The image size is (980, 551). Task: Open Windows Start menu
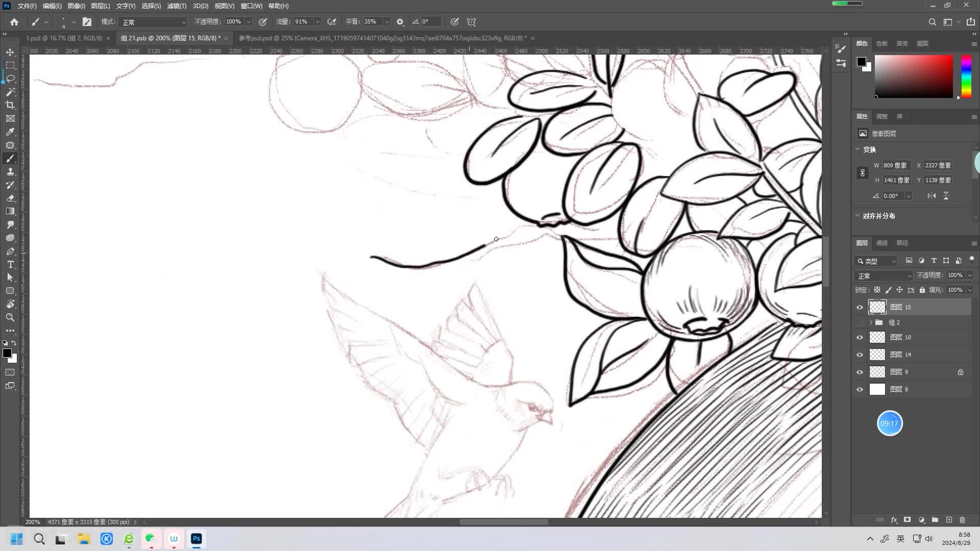(17, 539)
